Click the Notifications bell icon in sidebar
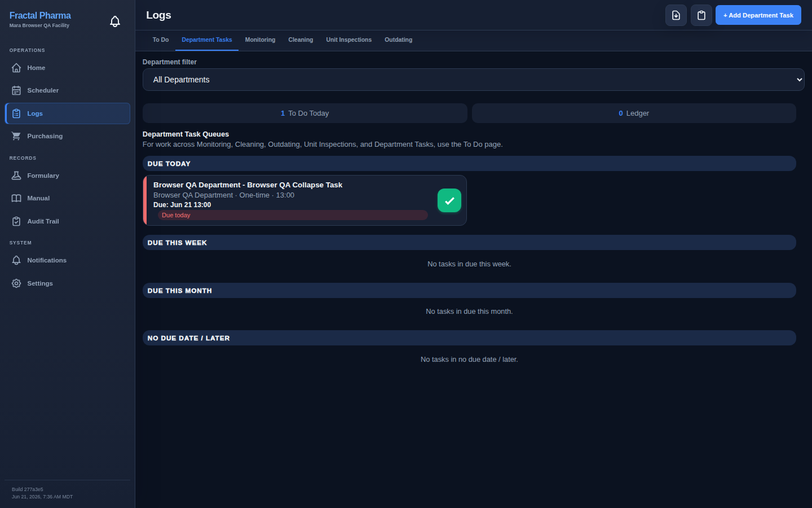Image resolution: width=812 pixels, height=508 pixels. click(16, 260)
